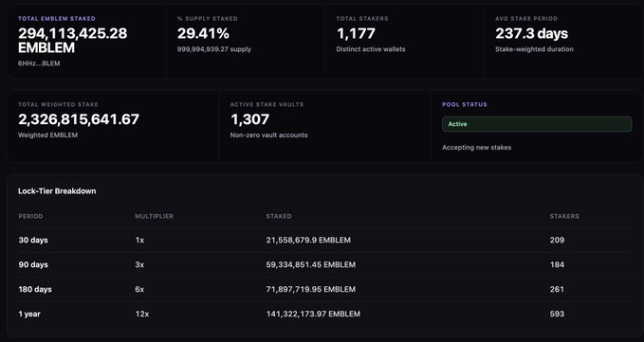
Task: Click the % SUPPLY STAKED label
Action: point(207,18)
